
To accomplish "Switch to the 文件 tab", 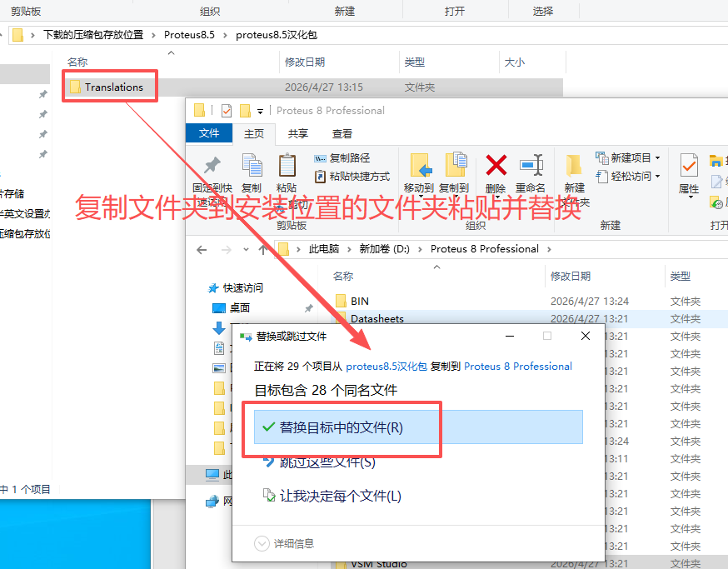I will (209, 133).
